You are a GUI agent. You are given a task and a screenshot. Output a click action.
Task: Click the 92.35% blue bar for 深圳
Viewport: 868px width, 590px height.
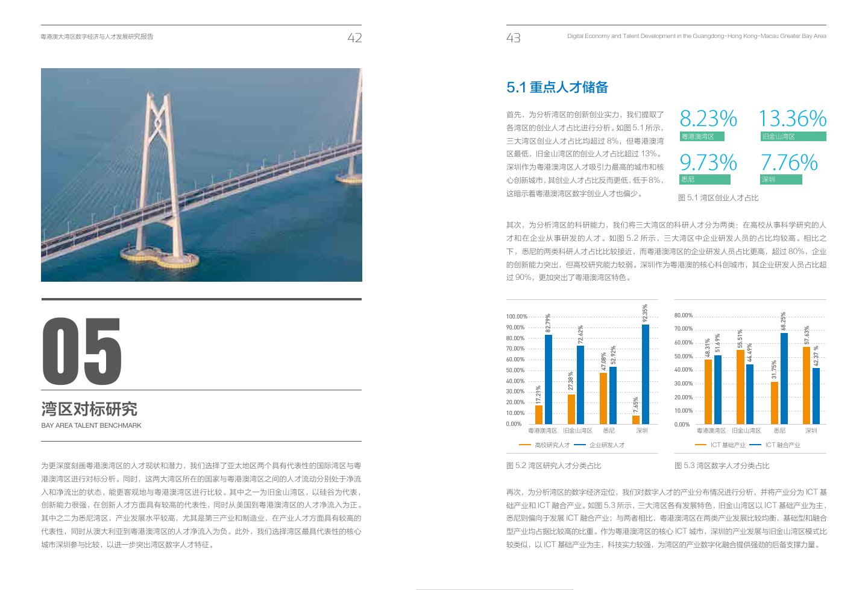(x=646, y=374)
